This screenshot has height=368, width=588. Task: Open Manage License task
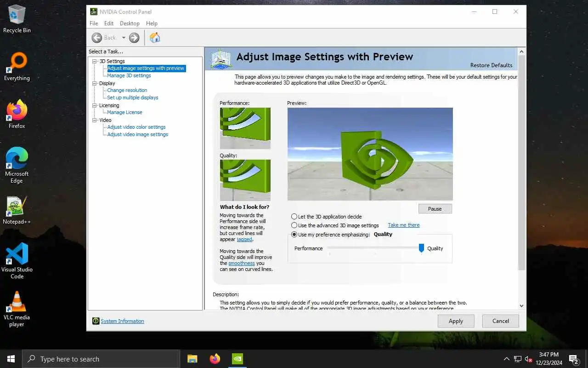coord(125,112)
